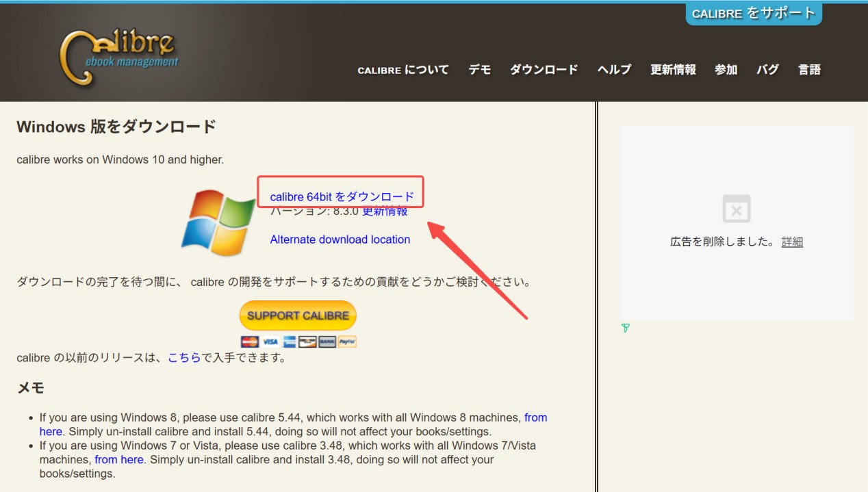Click the calibre 64bit をダウンロード link
This screenshot has height=492, width=868.
[342, 197]
